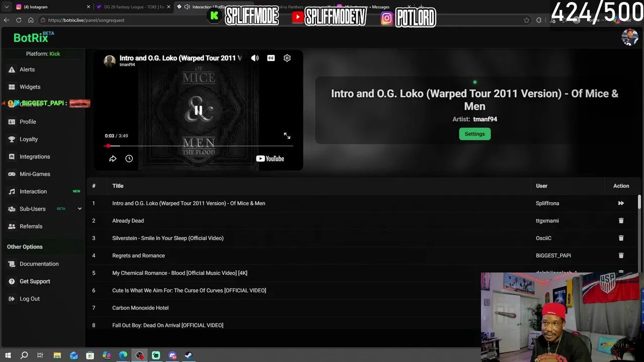Viewport: 644px width, 362px height.
Task: Select 'Fall Out Boy: Dead On Arrival' row
Action: (x=284, y=325)
